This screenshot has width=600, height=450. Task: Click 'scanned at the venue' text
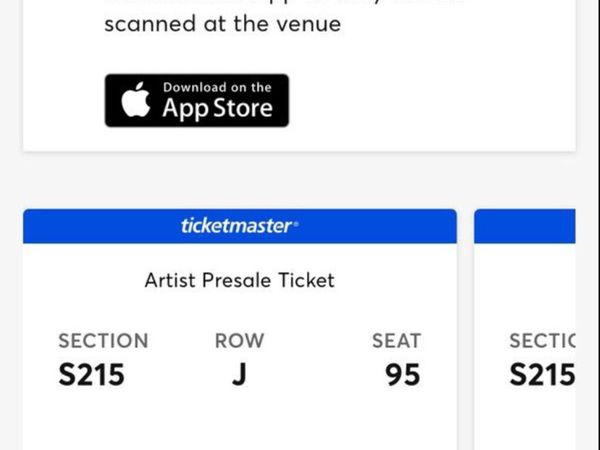[x=223, y=24]
